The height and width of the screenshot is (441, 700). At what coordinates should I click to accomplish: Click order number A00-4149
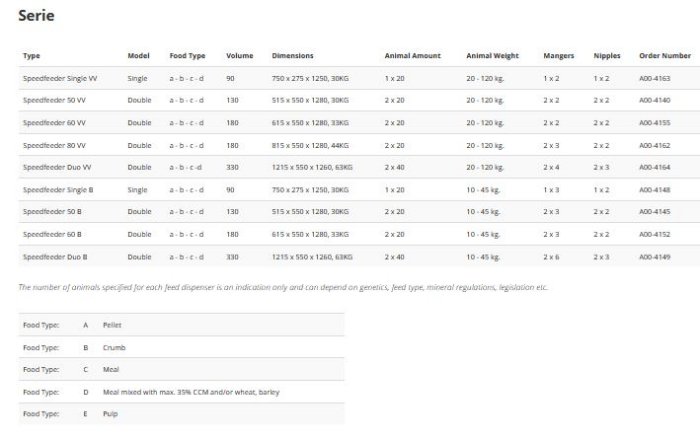coord(654,257)
